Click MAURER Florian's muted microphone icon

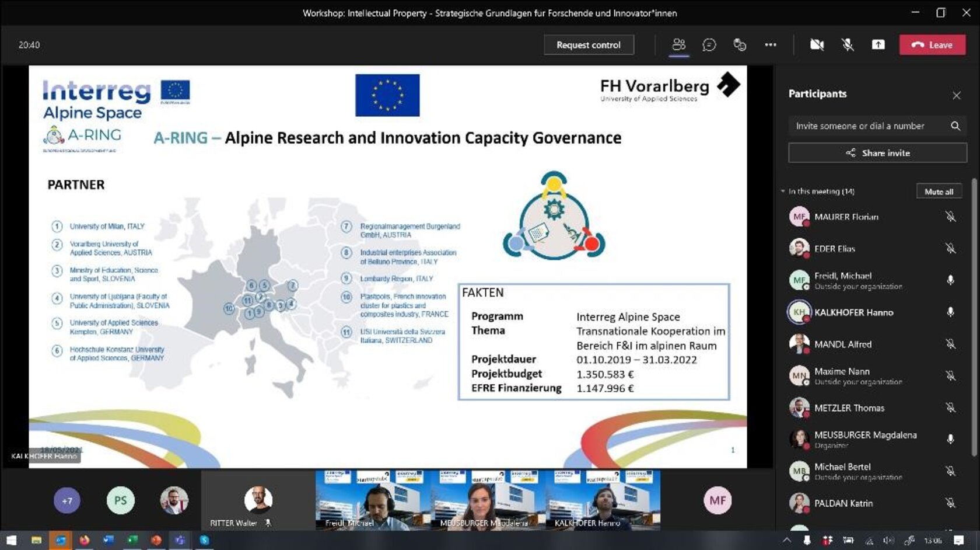[950, 217]
